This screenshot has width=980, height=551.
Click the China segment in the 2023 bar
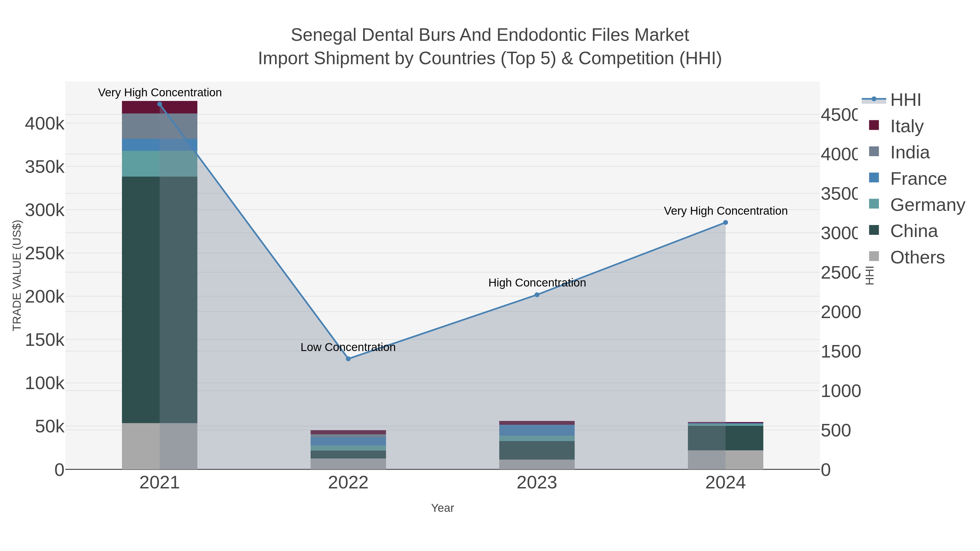[x=537, y=450]
